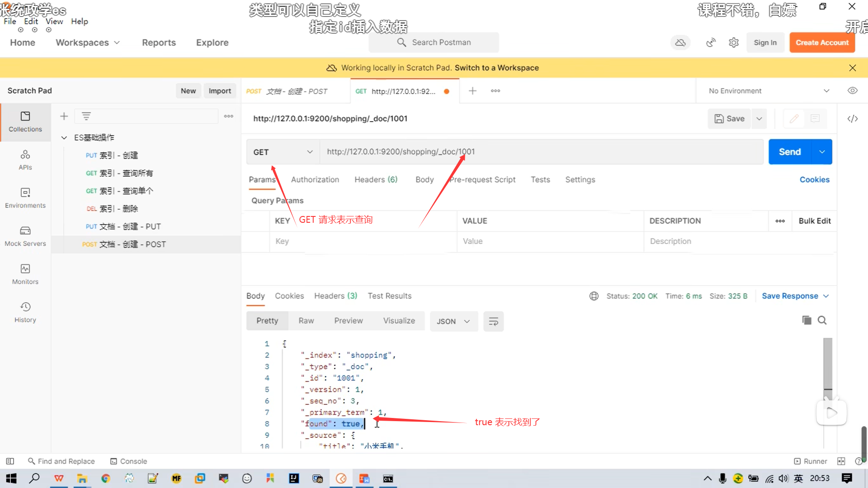868x488 pixels.
Task: Search the response with magnifier icon
Action: tap(822, 320)
